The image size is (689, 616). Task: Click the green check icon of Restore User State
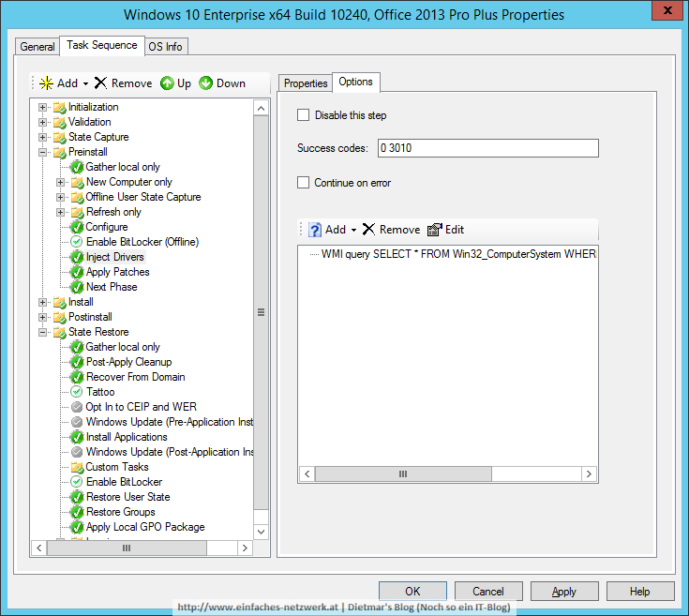(77, 497)
